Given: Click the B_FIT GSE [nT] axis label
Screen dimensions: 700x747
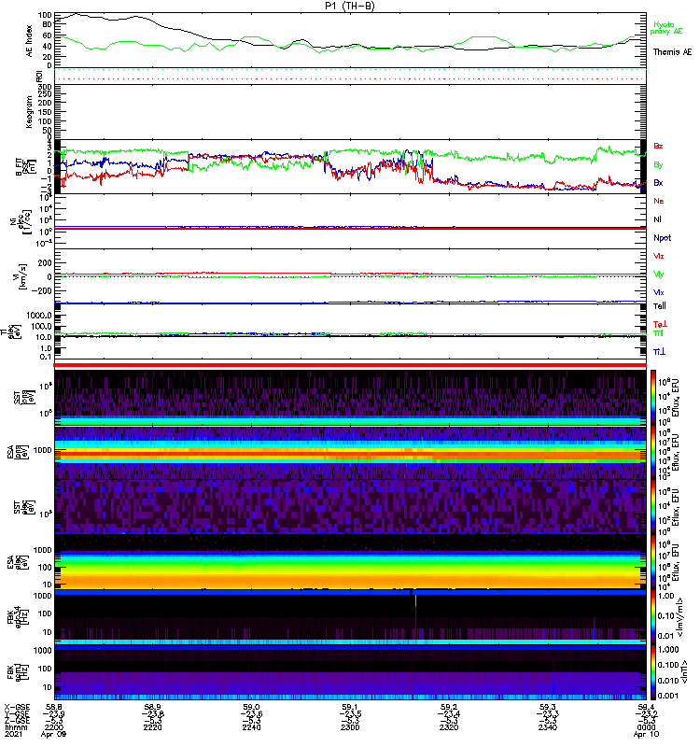Looking at the screenshot, I should coord(26,167).
